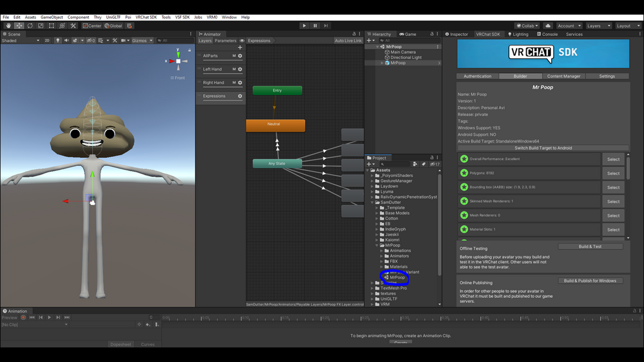Viewport: 644px width, 362px height.
Task: Open the custom editor tools icon in the main toolbar
Action: (73, 26)
